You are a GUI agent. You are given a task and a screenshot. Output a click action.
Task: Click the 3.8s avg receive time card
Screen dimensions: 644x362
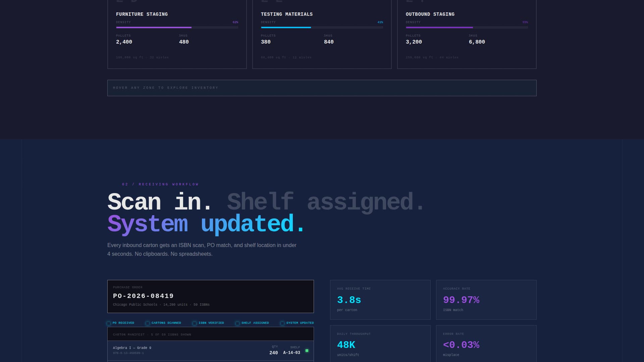[x=380, y=300]
